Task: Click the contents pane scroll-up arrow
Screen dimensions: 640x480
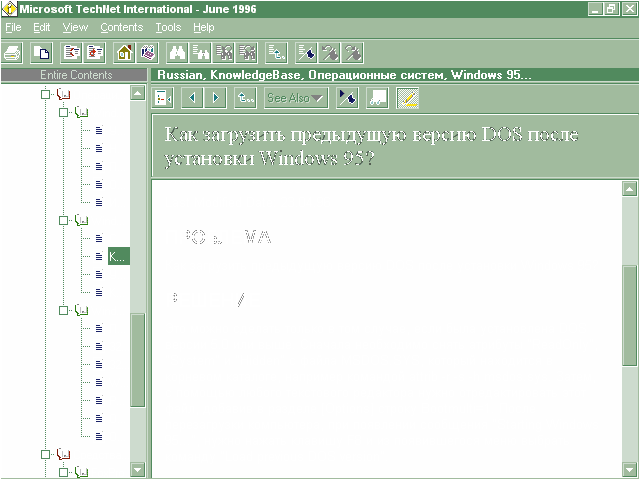Action: [138, 93]
